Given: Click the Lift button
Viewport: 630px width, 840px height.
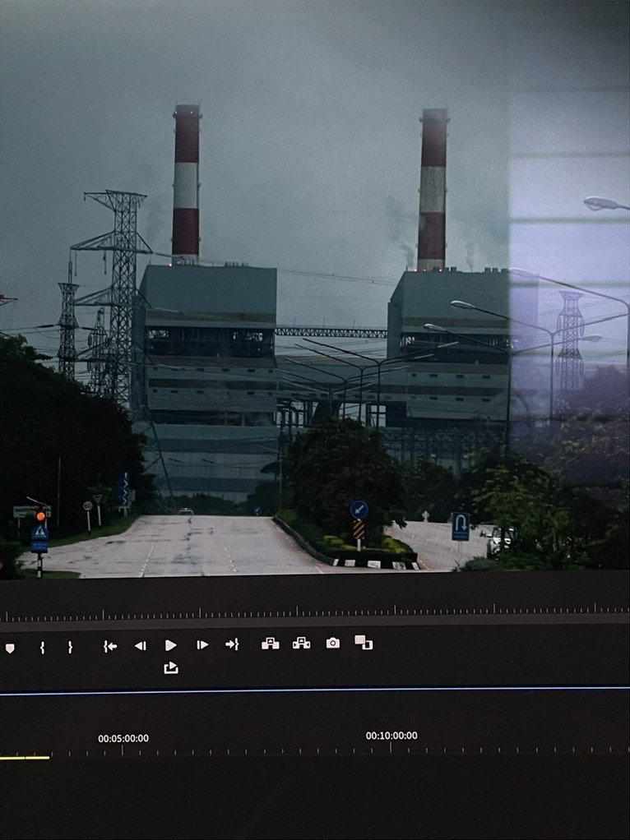Looking at the screenshot, I should point(270,644).
